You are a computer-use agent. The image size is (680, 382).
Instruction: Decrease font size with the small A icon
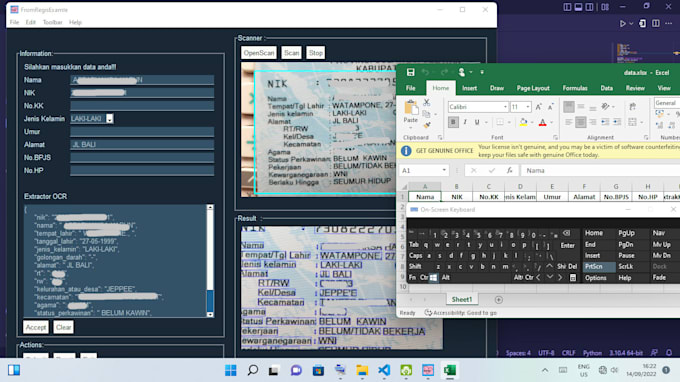click(x=550, y=107)
